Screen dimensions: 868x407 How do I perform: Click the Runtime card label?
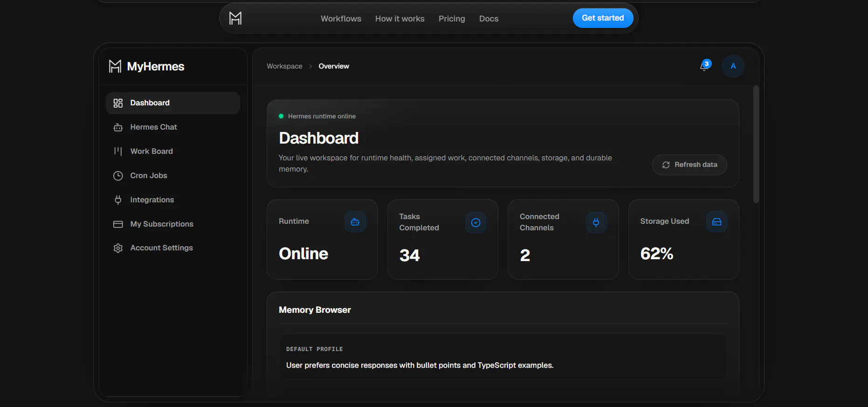(294, 221)
